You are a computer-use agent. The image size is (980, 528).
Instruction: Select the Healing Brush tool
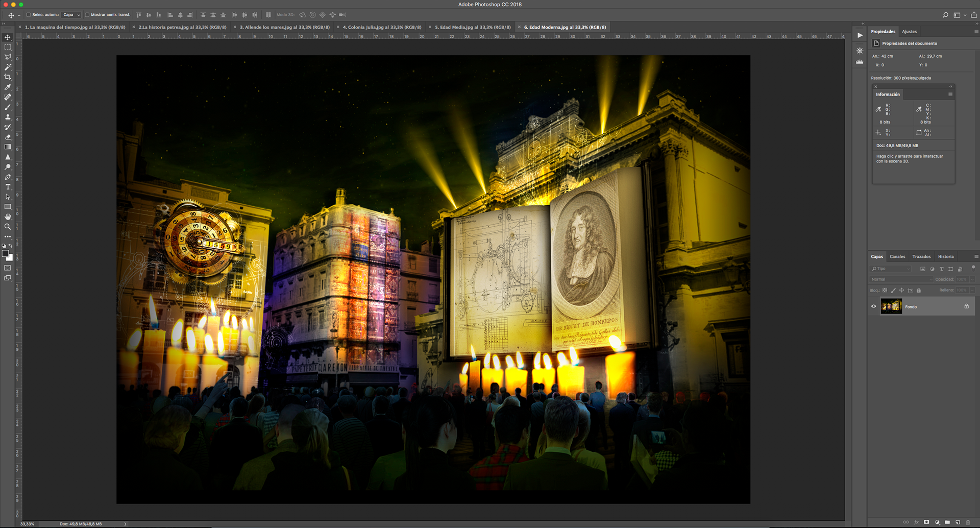coord(8,97)
